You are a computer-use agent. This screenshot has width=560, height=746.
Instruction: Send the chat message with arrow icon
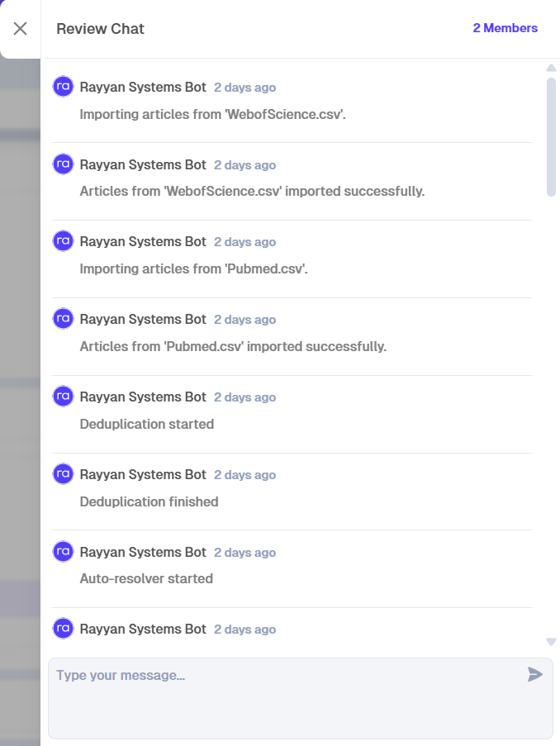coord(534,674)
